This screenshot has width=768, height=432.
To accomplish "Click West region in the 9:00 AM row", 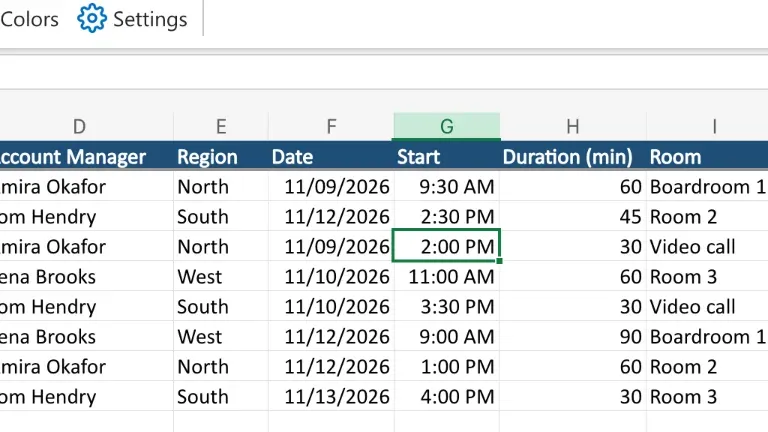I will point(221,336).
